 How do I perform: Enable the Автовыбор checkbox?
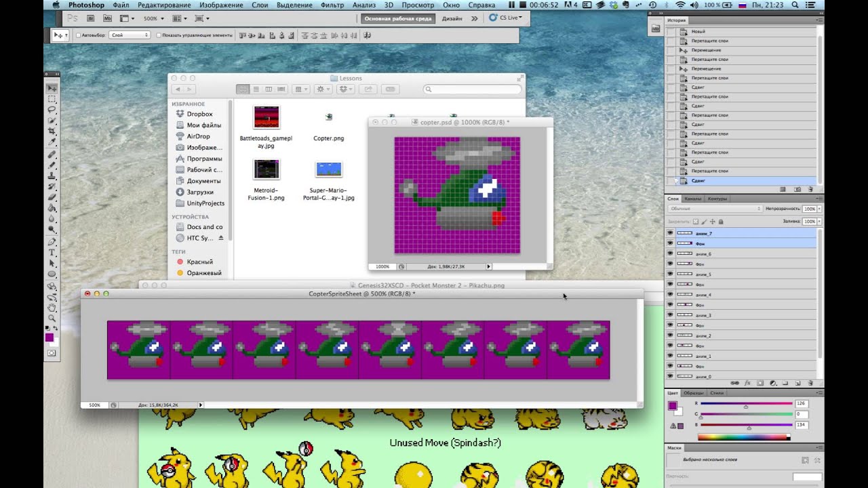(78, 35)
